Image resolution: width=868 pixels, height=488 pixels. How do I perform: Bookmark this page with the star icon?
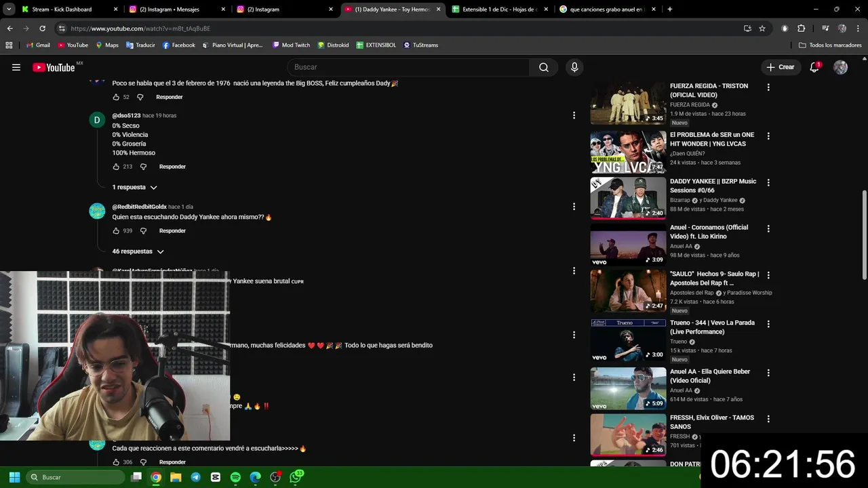762,28
